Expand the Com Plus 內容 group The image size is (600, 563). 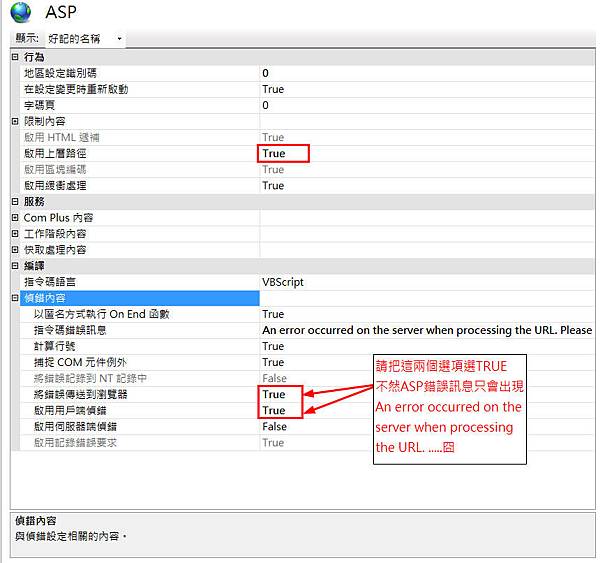pyautogui.click(x=15, y=218)
